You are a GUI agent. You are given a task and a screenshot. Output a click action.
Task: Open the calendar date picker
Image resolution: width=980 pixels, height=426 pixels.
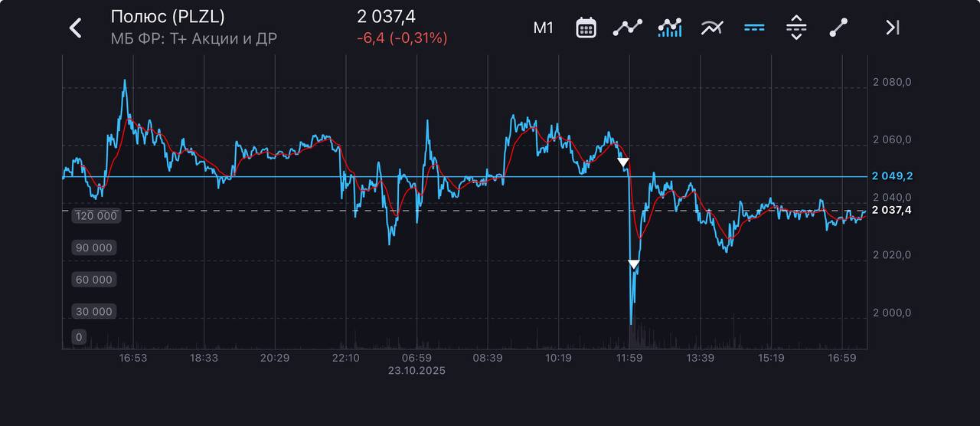point(586,28)
